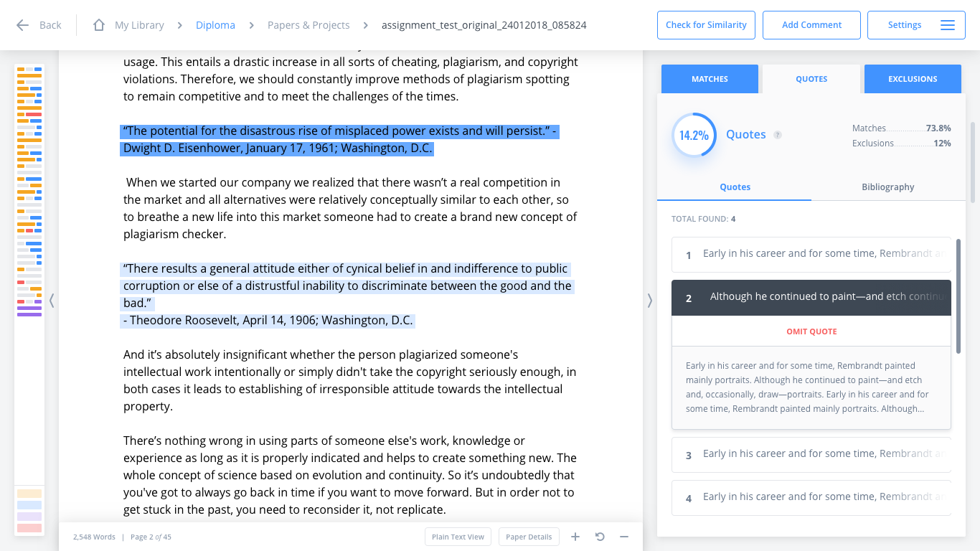The width and height of the screenshot is (980, 551).
Task: Click the Check for Similarity button
Action: pos(706,25)
